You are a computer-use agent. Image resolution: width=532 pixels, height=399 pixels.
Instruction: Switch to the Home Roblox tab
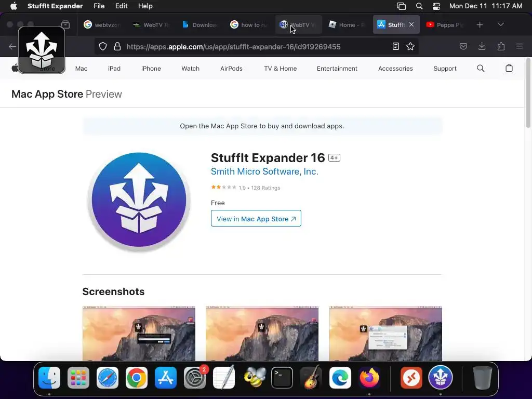click(x=347, y=24)
